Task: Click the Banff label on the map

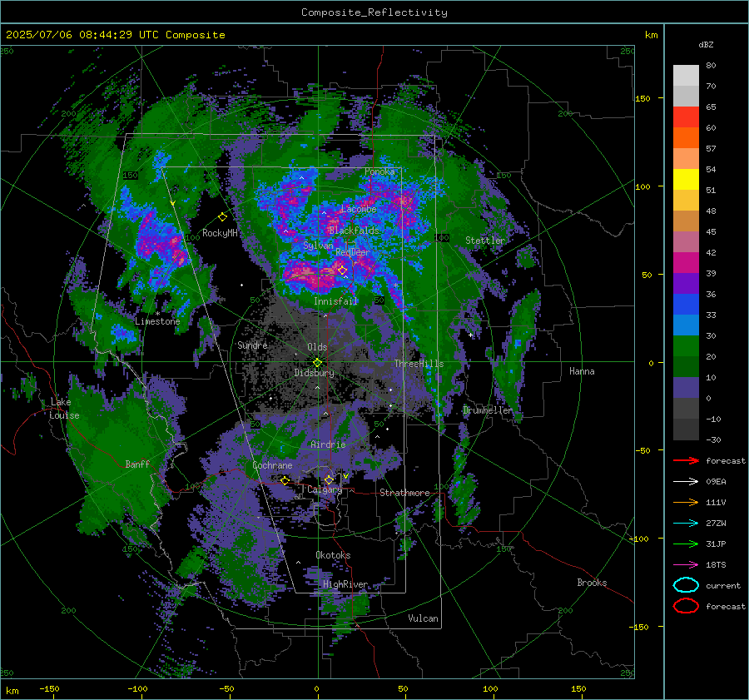Action: tap(137, 464)
